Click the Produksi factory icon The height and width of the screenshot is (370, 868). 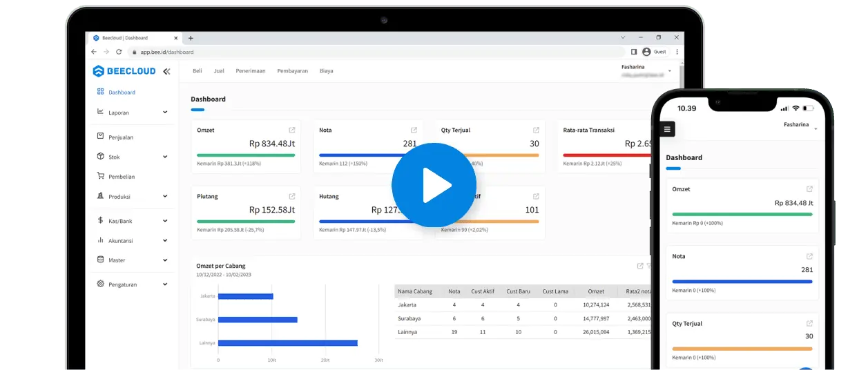[x=100, y=196]
